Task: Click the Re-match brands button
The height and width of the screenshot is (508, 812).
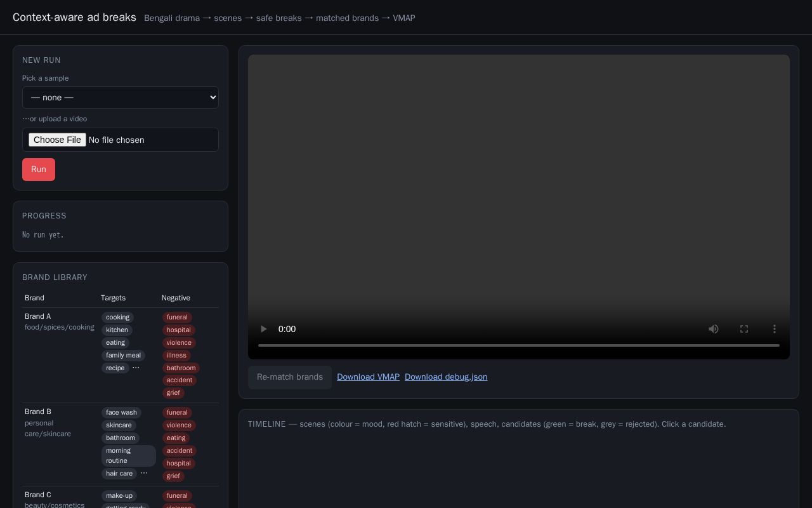Action: (x=290, y=377)
